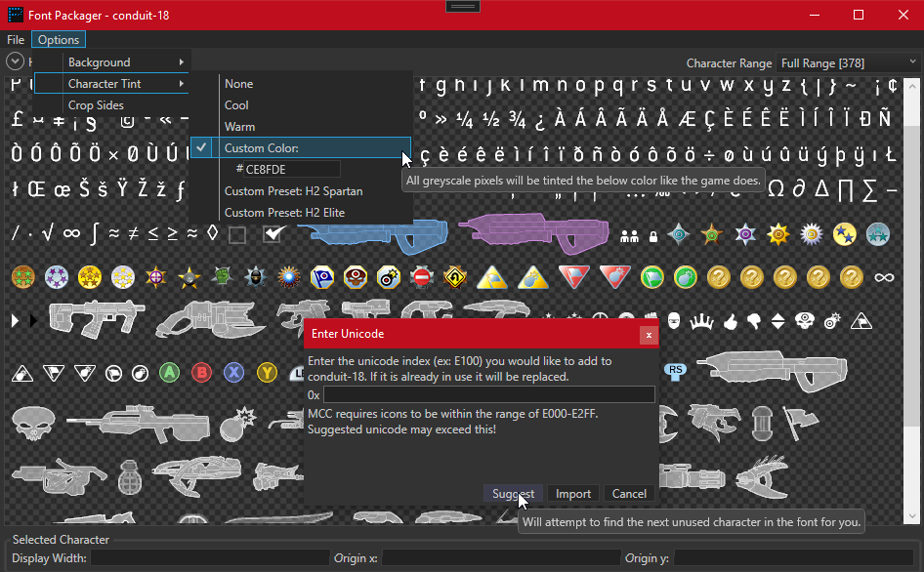This screenshot has height=572, width=924.
Task: Select the green alien head medal
Action: [x=222, y=276]
